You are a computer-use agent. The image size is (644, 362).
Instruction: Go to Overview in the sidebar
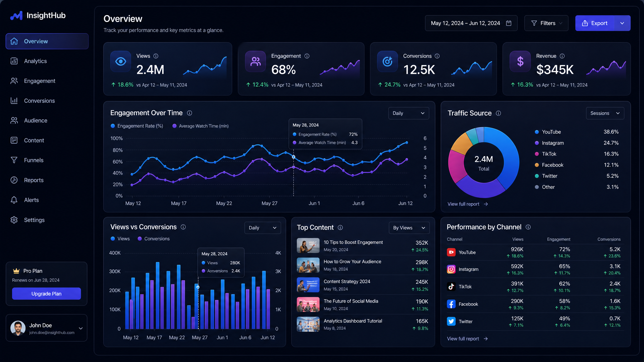[47, 41]
